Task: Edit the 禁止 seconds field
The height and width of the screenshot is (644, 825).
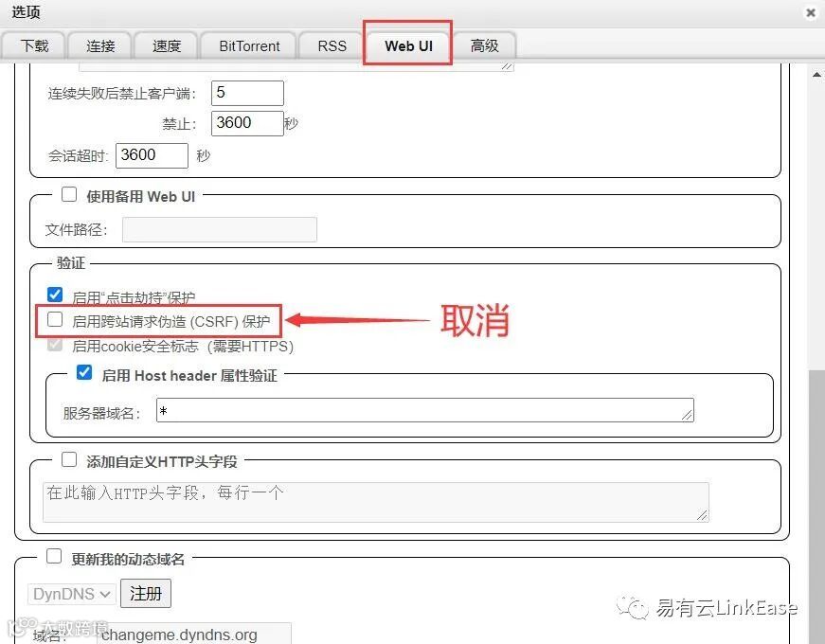Action: click(x=247, y=123)
